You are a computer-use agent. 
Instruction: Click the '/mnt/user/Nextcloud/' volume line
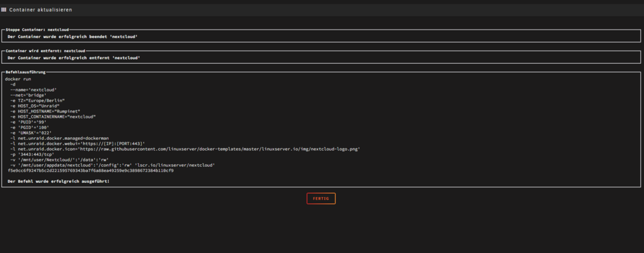(59, 160)
